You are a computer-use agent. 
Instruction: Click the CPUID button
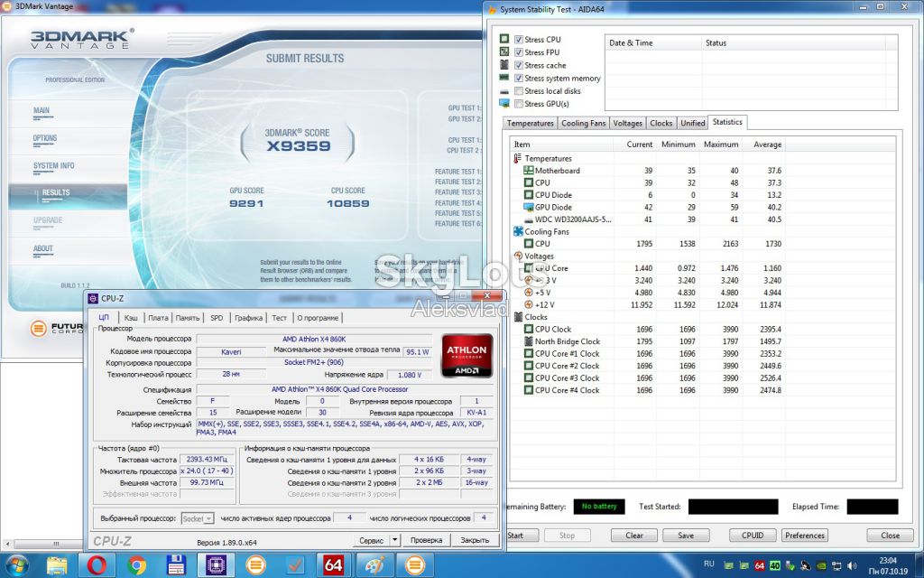(x=753, y=536)
